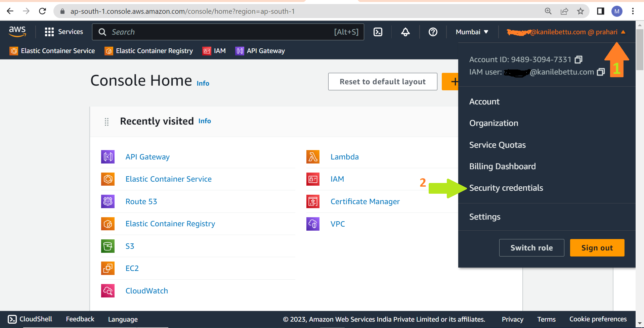Click the CloudShell icon in footer
644x328 pixels.
tap(12, 319)
